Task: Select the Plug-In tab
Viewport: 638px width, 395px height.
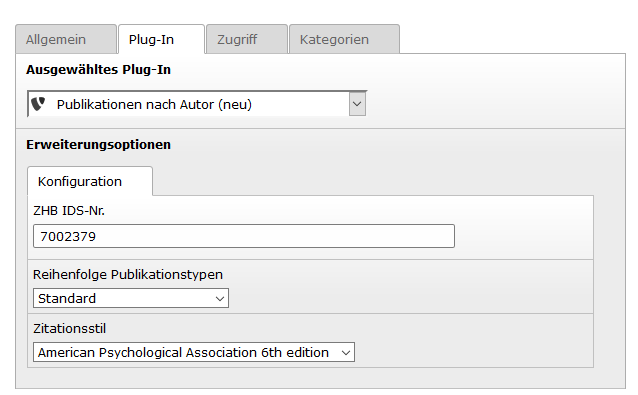Action: pyautogui.click(x=161, y=39)
